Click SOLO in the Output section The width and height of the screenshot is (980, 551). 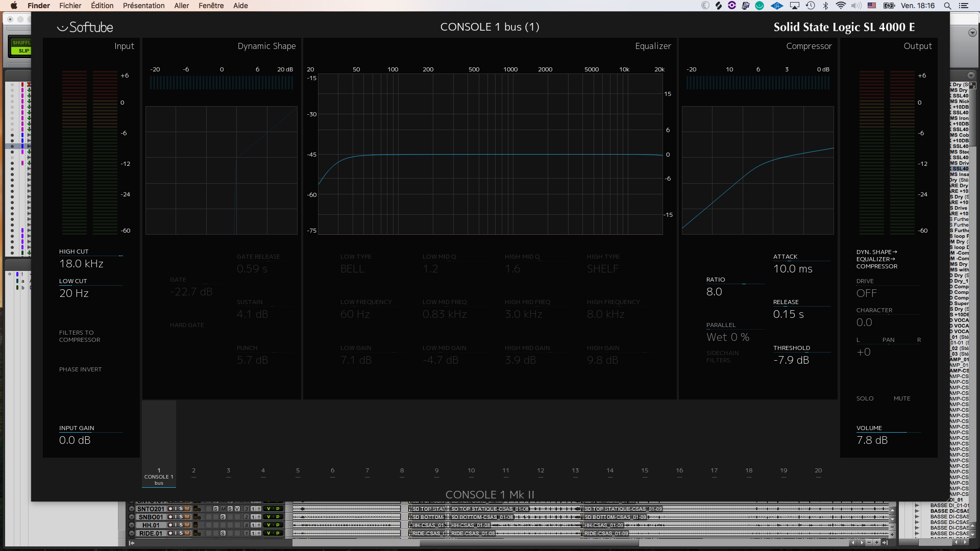[x=865, y=398]
